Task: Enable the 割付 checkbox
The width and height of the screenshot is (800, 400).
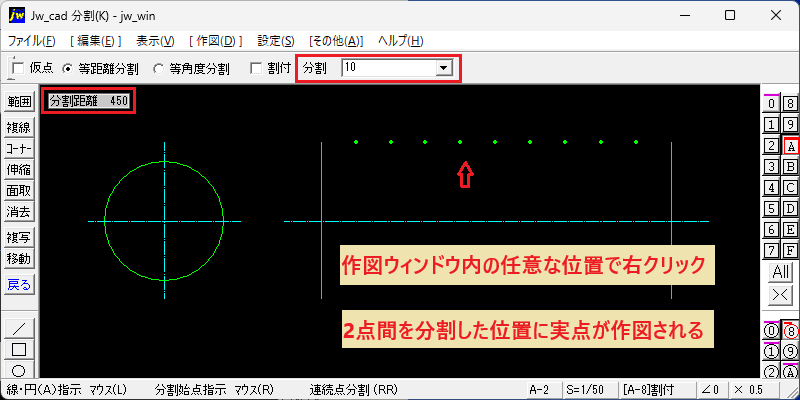Action: point(257,68)
